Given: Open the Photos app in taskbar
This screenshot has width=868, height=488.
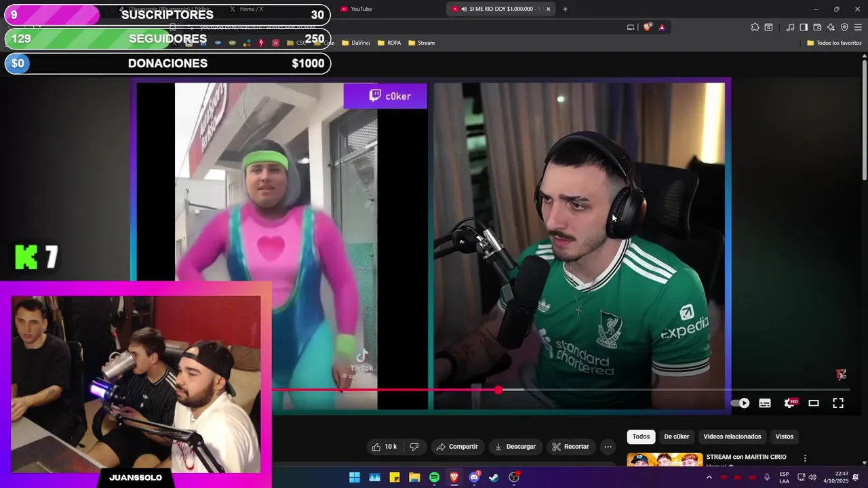Looking at the screenshot, I should tap(374, 478).
